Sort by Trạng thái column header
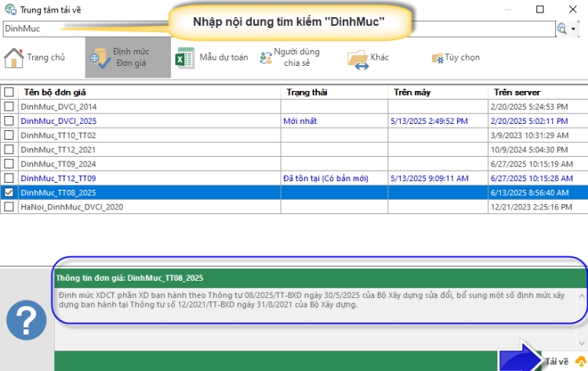588x371 pixels. (x=334, y=93)
